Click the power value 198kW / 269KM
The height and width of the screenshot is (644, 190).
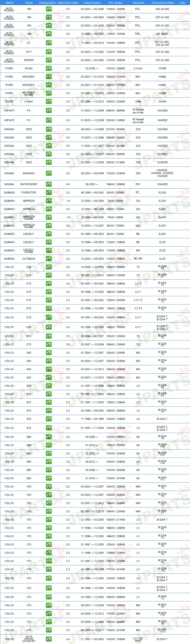point(115,184)
